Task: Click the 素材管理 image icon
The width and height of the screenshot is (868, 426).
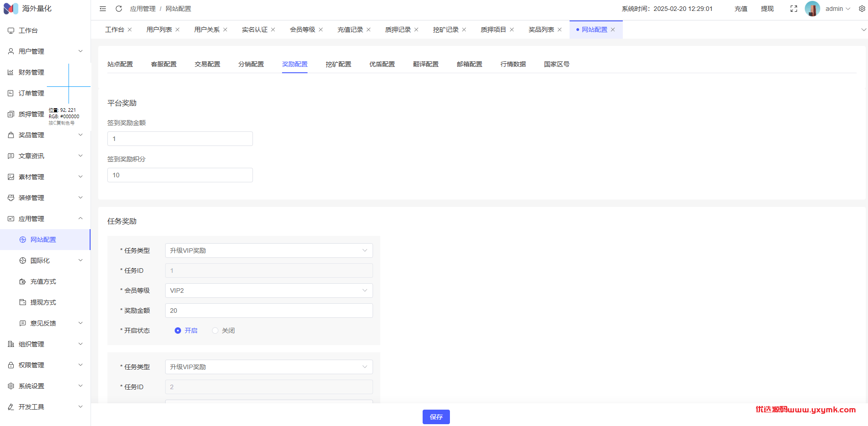Action: [11, 177]
